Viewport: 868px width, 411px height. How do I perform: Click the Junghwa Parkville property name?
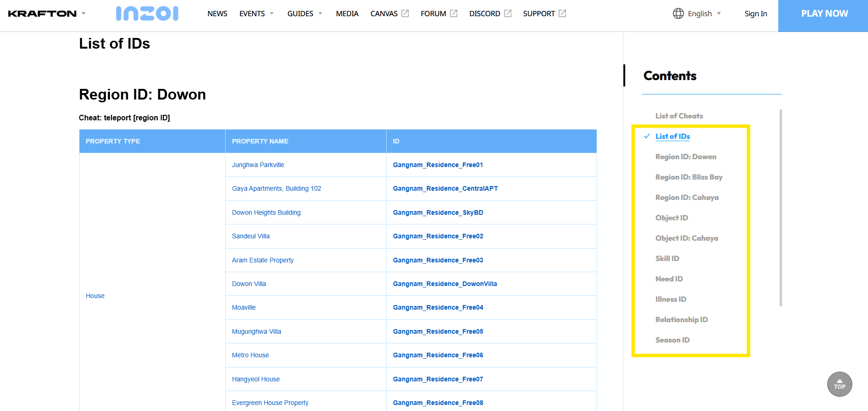[258, 165]
